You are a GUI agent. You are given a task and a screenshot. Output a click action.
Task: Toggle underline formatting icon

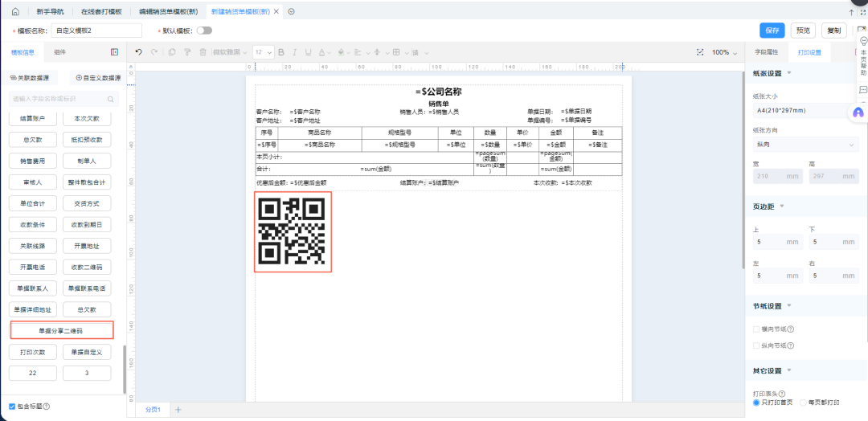[308, 52]
